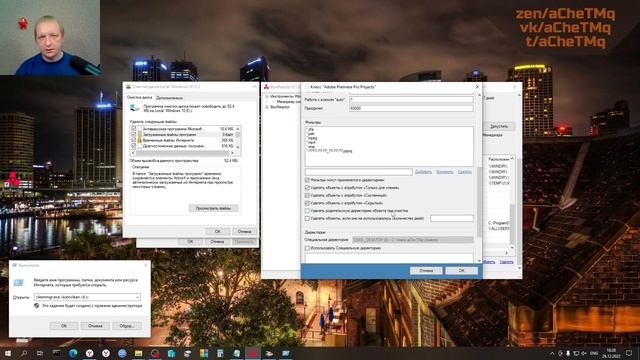640x360 pixels.
Task: Click OK in the Run dialog
Action: (64, 326)
